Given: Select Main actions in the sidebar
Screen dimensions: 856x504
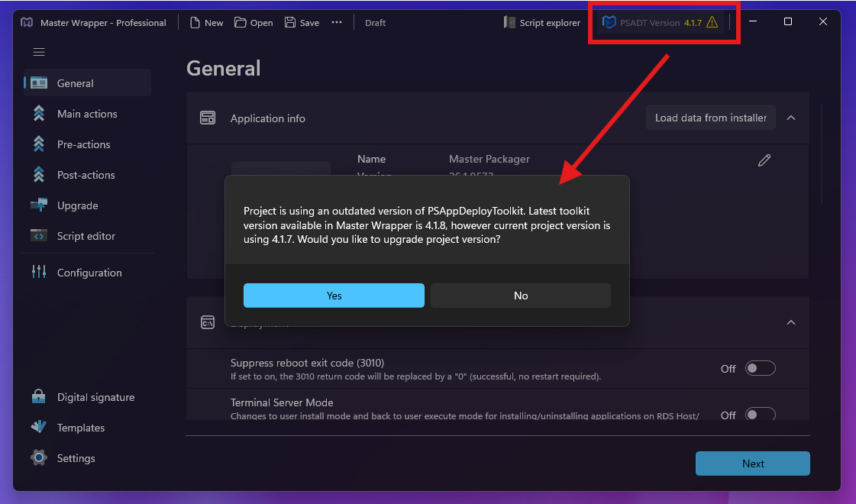Looking at the screenshot, I should [x=87, y=113].
